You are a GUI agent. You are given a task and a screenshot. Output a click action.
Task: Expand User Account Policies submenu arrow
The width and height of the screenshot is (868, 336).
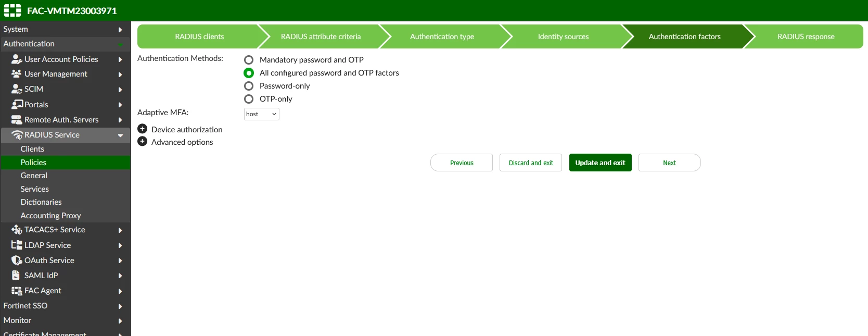120,59
